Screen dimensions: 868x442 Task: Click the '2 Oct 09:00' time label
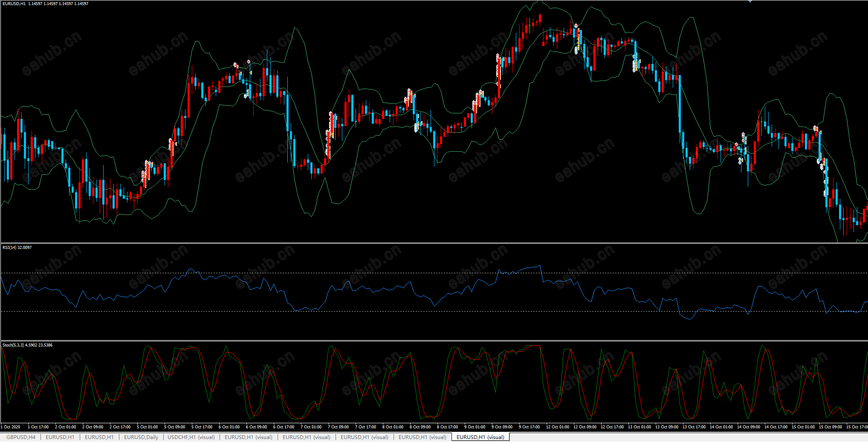coord(93,427)
